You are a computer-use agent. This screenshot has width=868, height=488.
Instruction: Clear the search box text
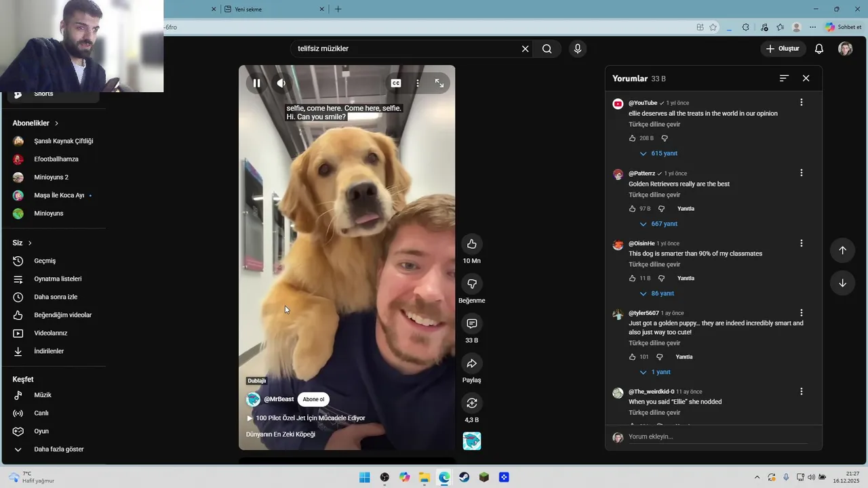click(525, 49)
